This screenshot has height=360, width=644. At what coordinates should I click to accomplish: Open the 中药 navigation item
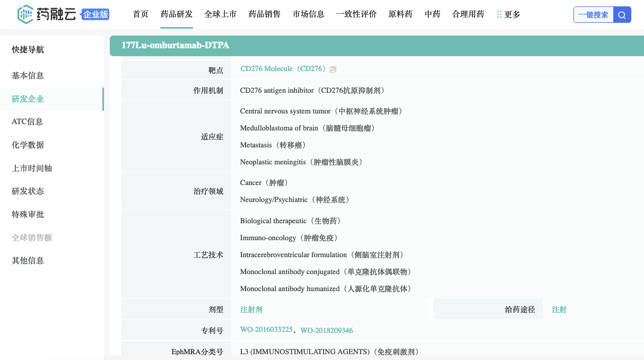432,14
